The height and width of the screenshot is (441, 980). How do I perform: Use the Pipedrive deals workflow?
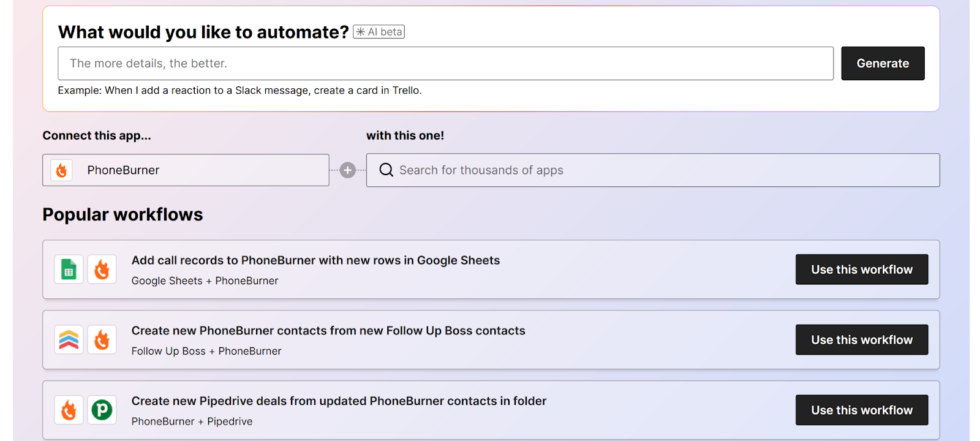(x=862, y=410)
